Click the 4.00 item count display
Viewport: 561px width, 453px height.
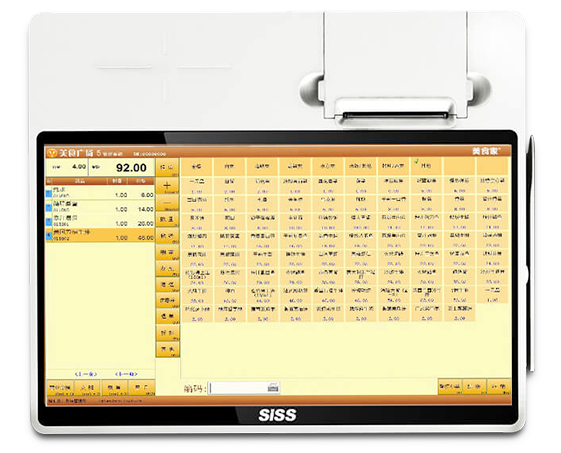67,167
